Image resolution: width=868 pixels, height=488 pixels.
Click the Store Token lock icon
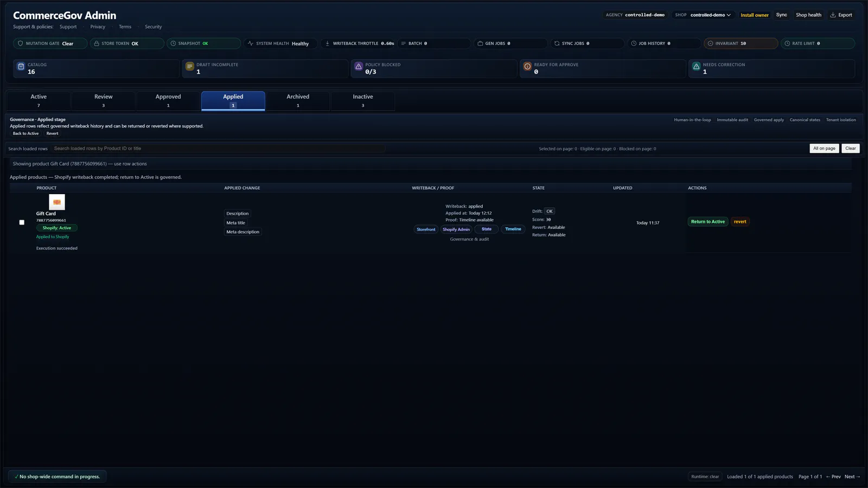click(97, 43)
